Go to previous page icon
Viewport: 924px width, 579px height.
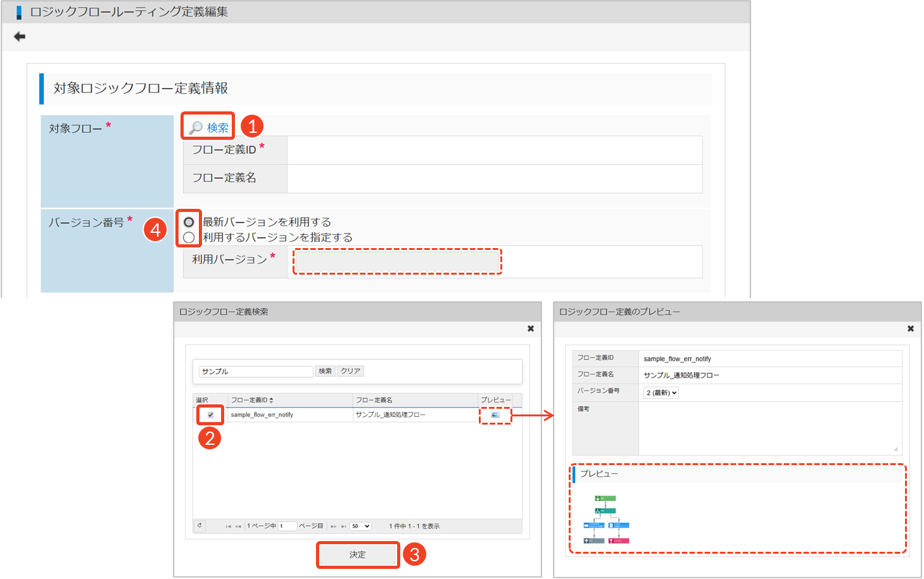point(238,526)
